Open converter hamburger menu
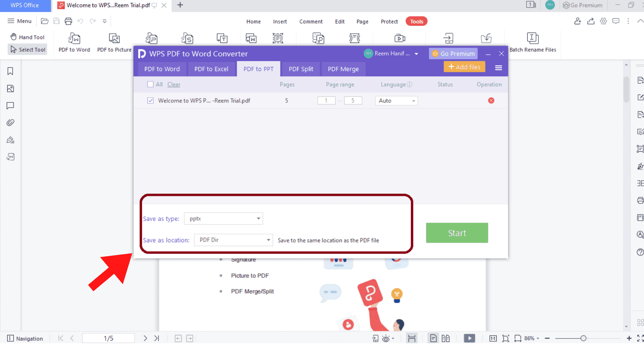The image size is (644, 348). point(499,68)
